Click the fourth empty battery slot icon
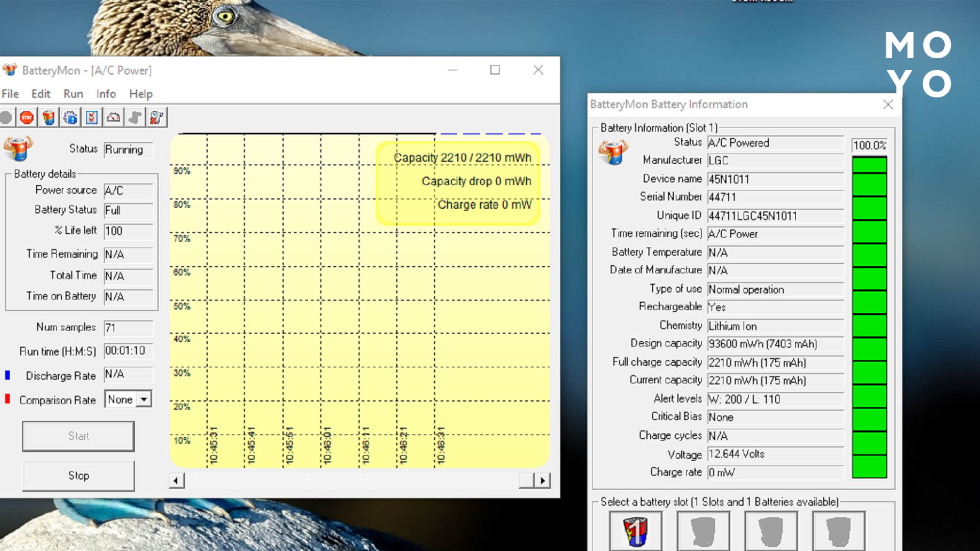 838,532
